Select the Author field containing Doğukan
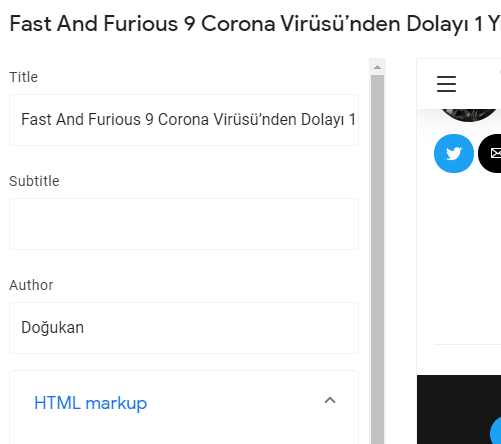This screenshot has height=444, width=501. 184,328
